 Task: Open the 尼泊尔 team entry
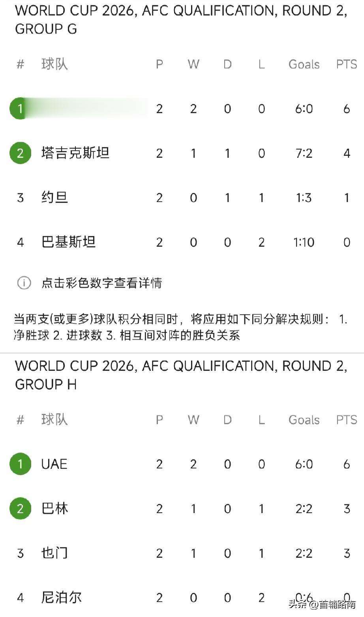point(61,598)
